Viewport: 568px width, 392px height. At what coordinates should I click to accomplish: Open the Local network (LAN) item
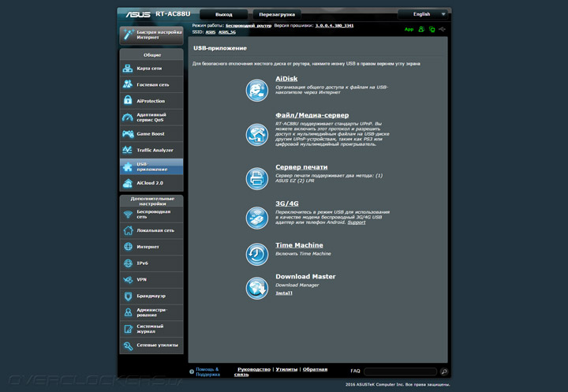tap(151, 230)
